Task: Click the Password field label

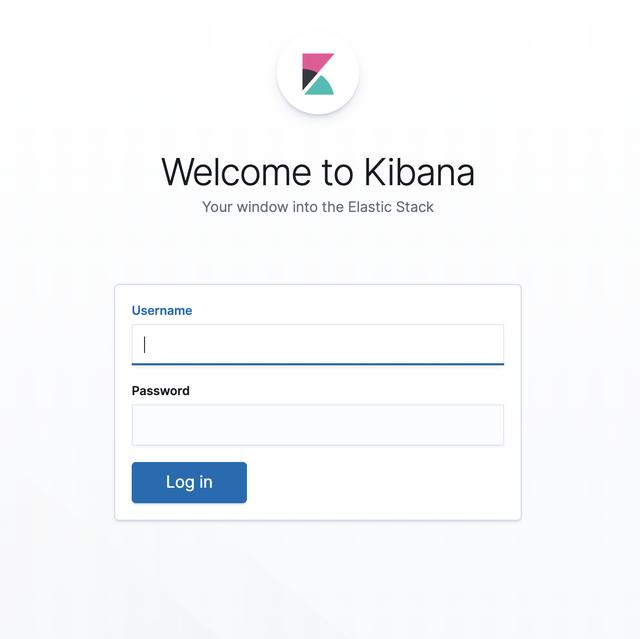Action: click(x=160, y=391)
